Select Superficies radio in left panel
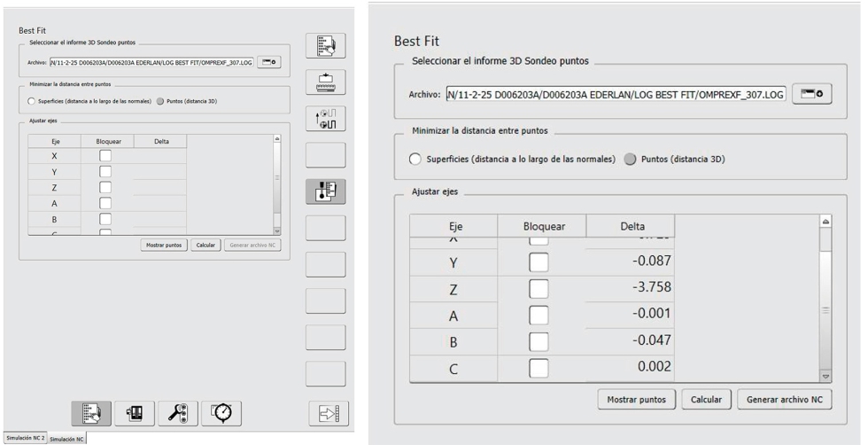This screenshot has width=868, height=445. (x=31, y=101)
